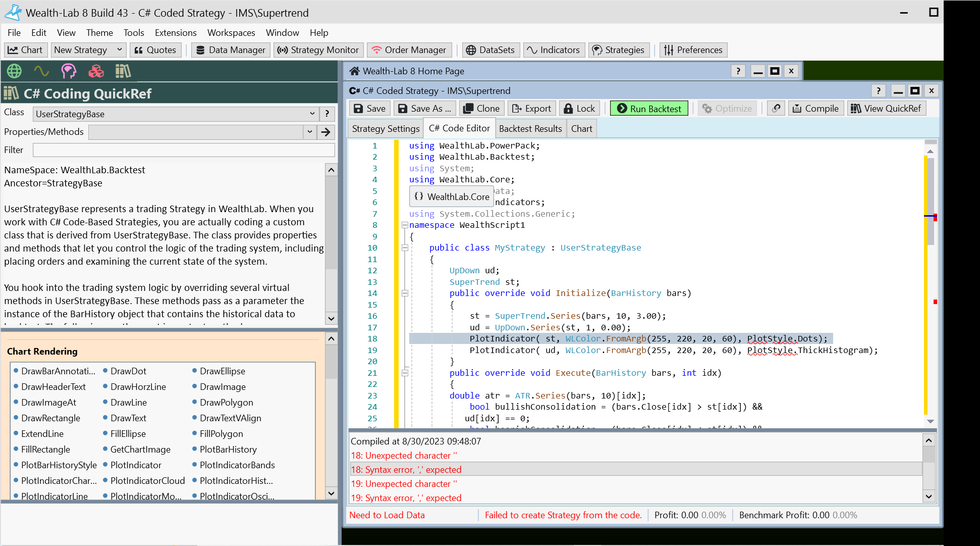Click the globe icon in left panel
The width and height of the screenshot is (980, 546).
pos(14,71)
